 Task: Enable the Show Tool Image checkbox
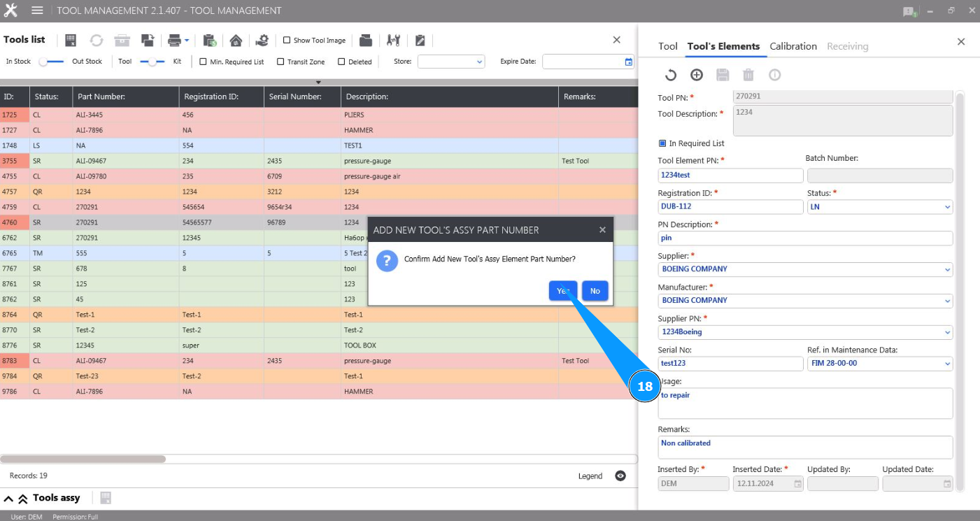pos(287,41)
